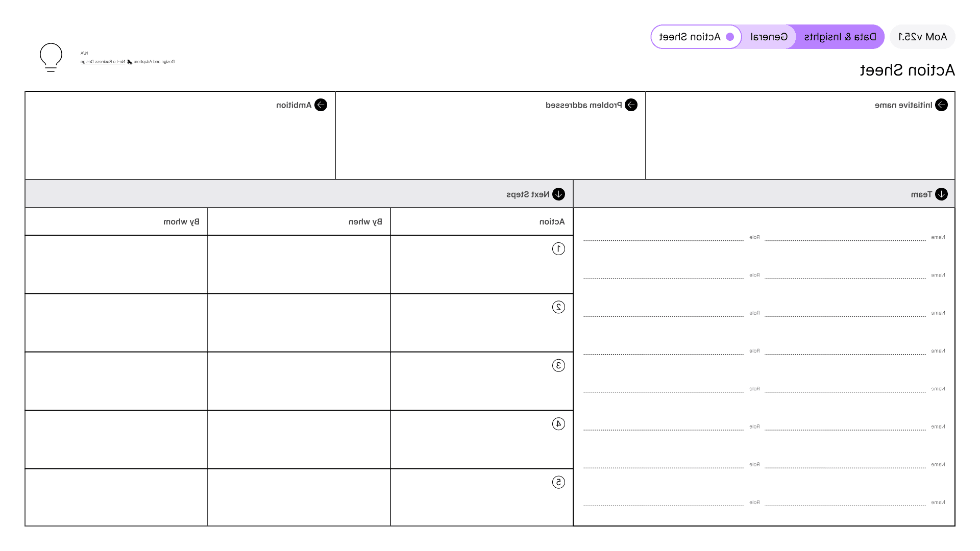
Task: Click the circled number 1 icon
Action: coord(558,249)
